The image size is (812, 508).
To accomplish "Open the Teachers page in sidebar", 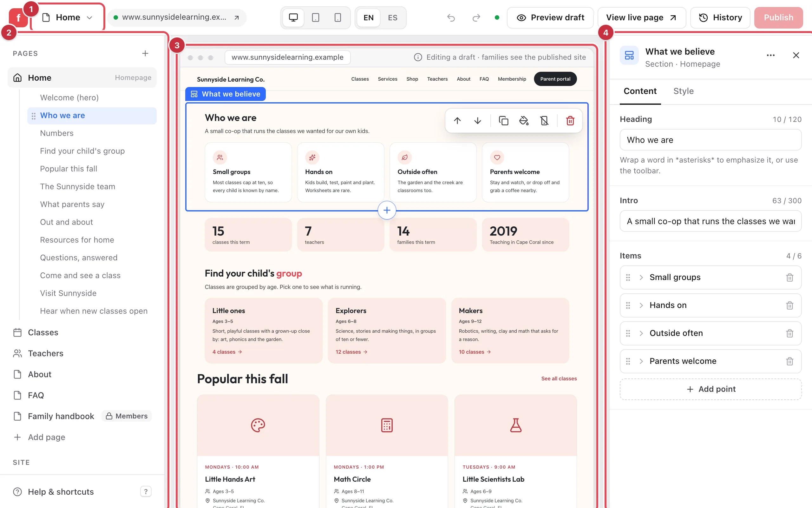I will pos(82,353).
